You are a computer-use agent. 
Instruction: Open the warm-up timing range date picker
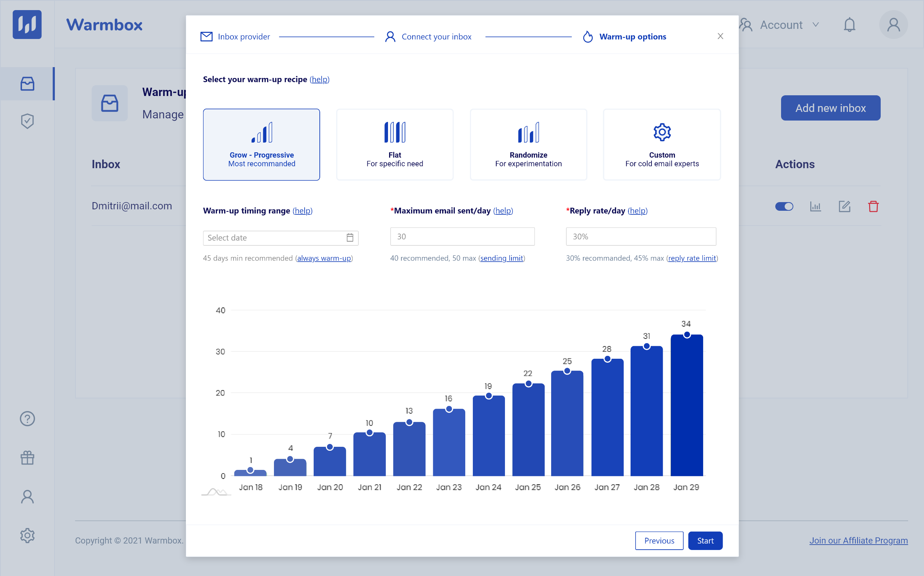pyautogui.click(x=349, y=237)
